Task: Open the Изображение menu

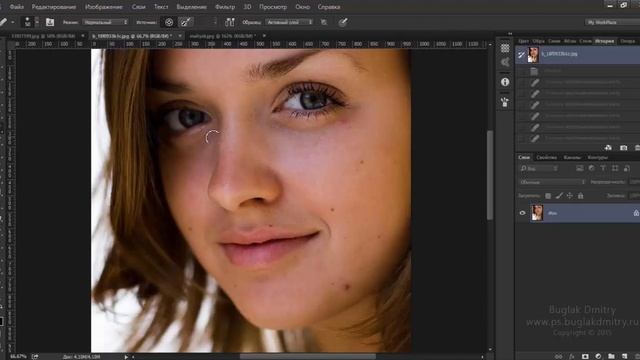Action: [104, 7]
